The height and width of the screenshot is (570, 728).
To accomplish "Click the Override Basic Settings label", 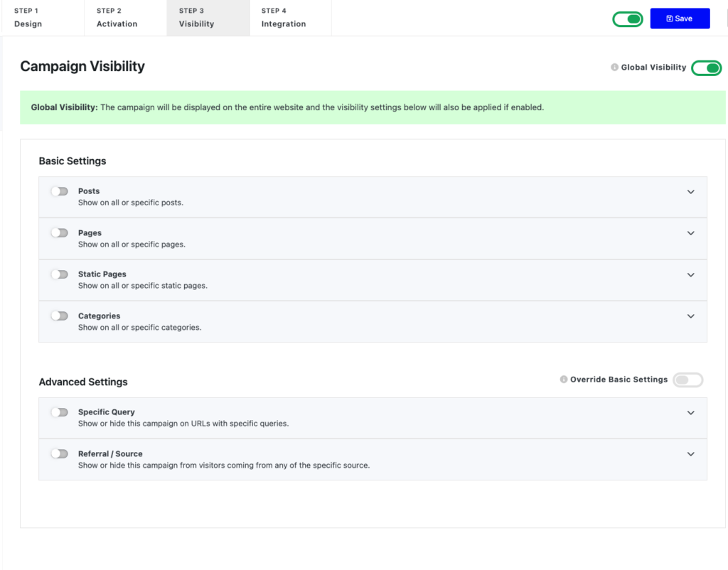I will (619, 380).
